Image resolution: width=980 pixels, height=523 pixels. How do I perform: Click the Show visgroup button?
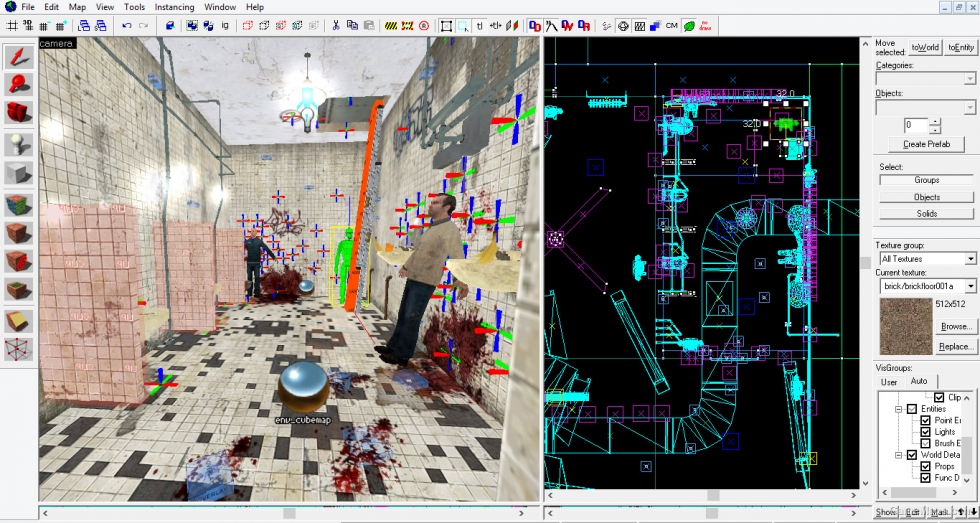click(886, 512)
